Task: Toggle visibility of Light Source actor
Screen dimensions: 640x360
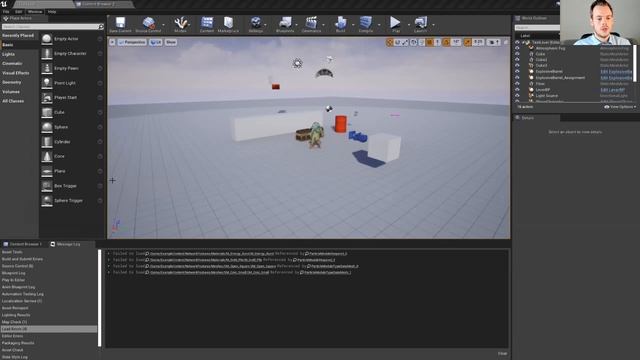Action: [517, 96]
